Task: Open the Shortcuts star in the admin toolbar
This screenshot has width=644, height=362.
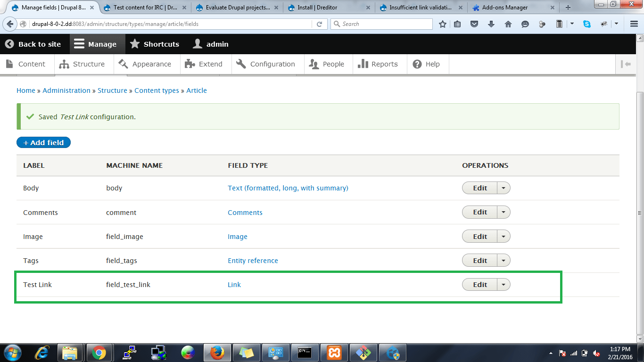Action: point(135,44)
